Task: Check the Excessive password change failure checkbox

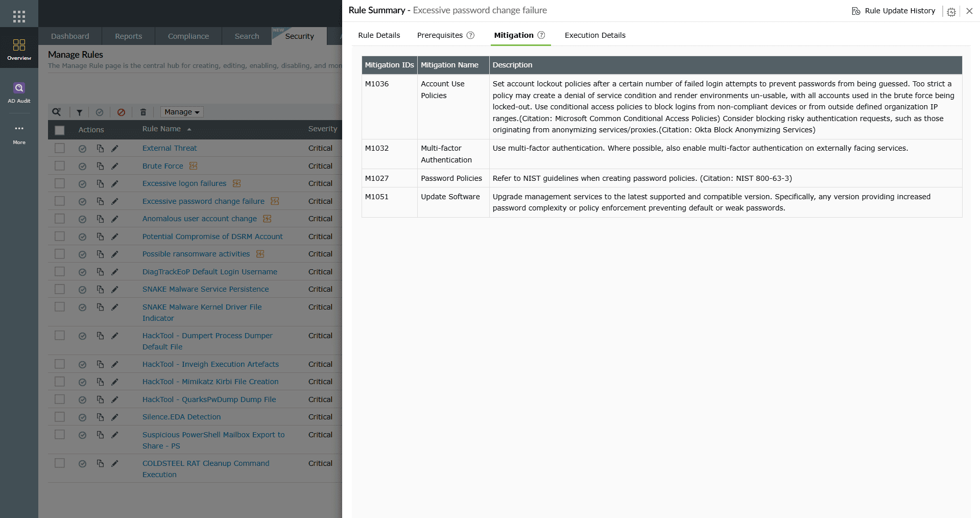Action: click(60, 201)
